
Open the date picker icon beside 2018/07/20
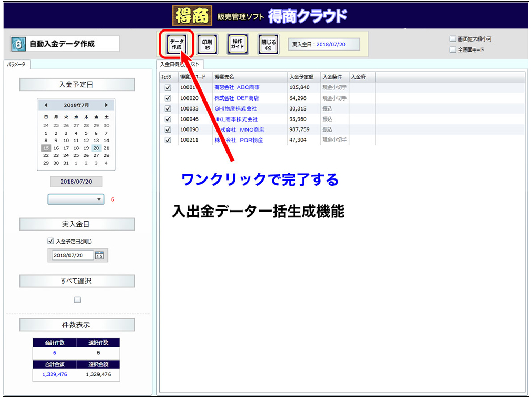click(x=99, y=255)
